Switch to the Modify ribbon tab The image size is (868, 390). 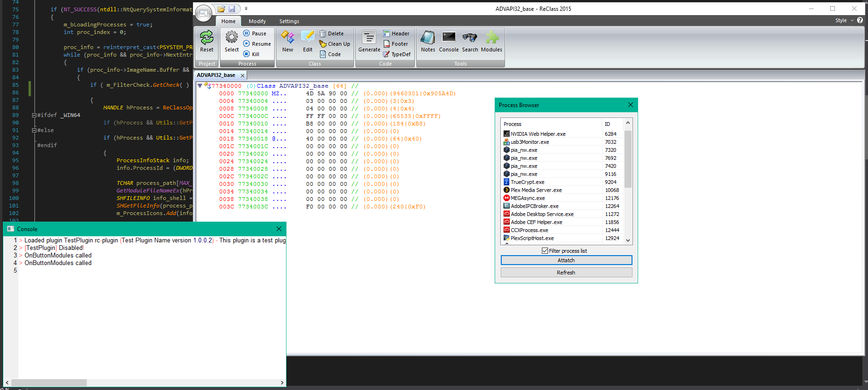257,21
